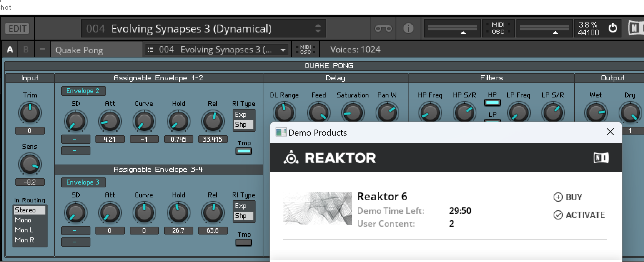Click the LP Freq knob in Filters
The height and width of the screenshot is (262, 644).
click(x=519, y=112)
